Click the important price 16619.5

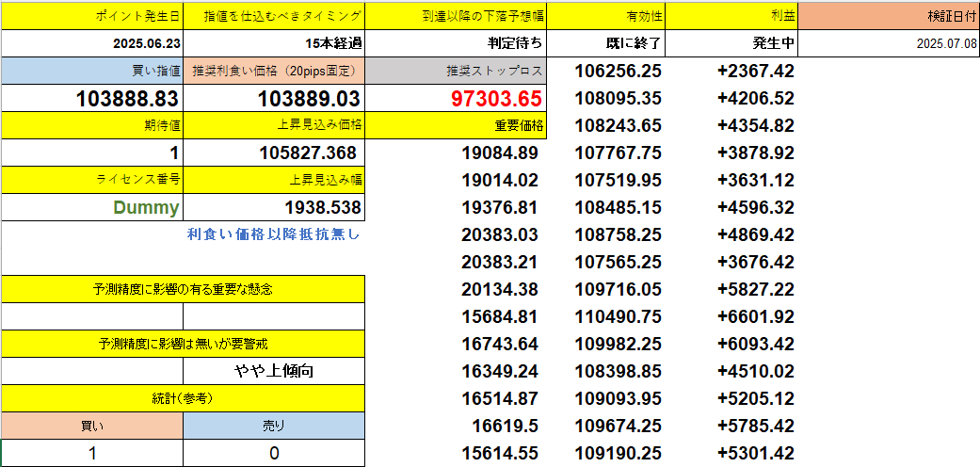[x=506, y=426]
